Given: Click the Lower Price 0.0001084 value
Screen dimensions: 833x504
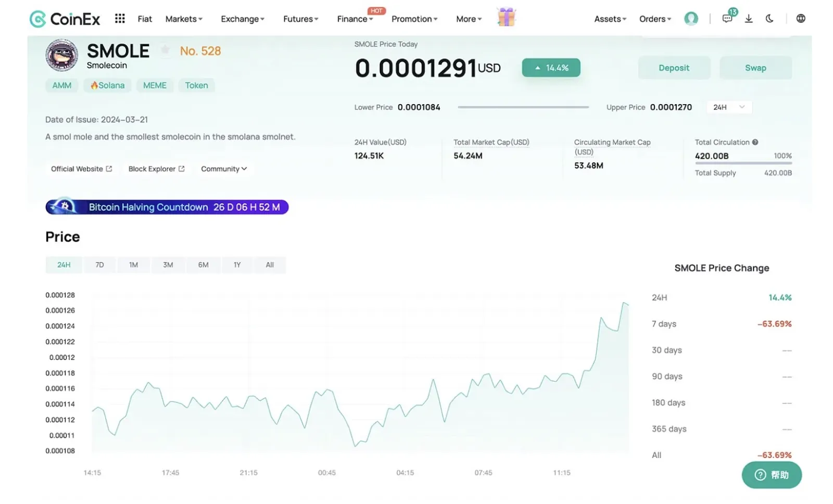Looking at the screenshot, I should pyautogui.click(x=419, y=107).
